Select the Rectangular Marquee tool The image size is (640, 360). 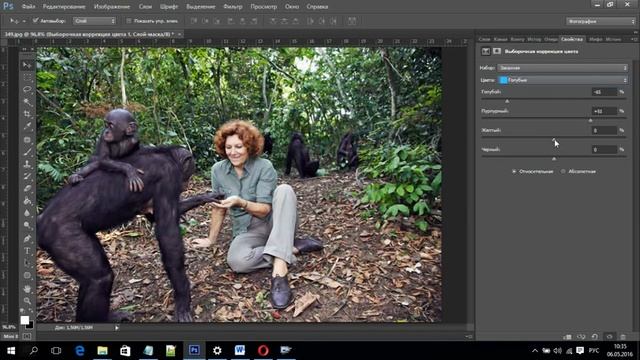tap(27, 77)
